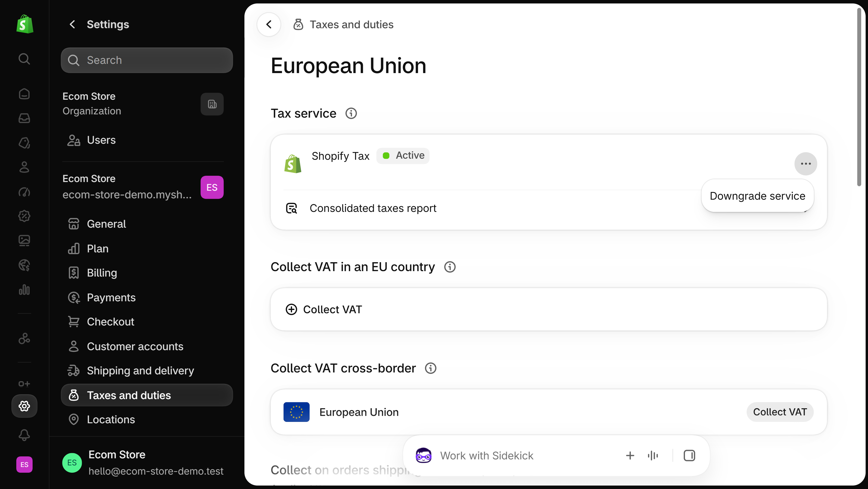Click the Tax service info icon
868x489 pixels.
(x=351, y=114)
